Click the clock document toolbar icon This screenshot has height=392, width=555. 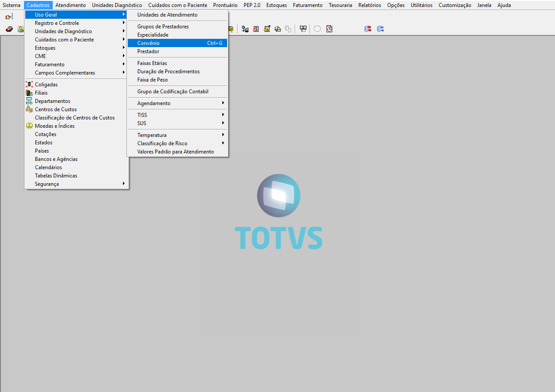coord(329,29)
